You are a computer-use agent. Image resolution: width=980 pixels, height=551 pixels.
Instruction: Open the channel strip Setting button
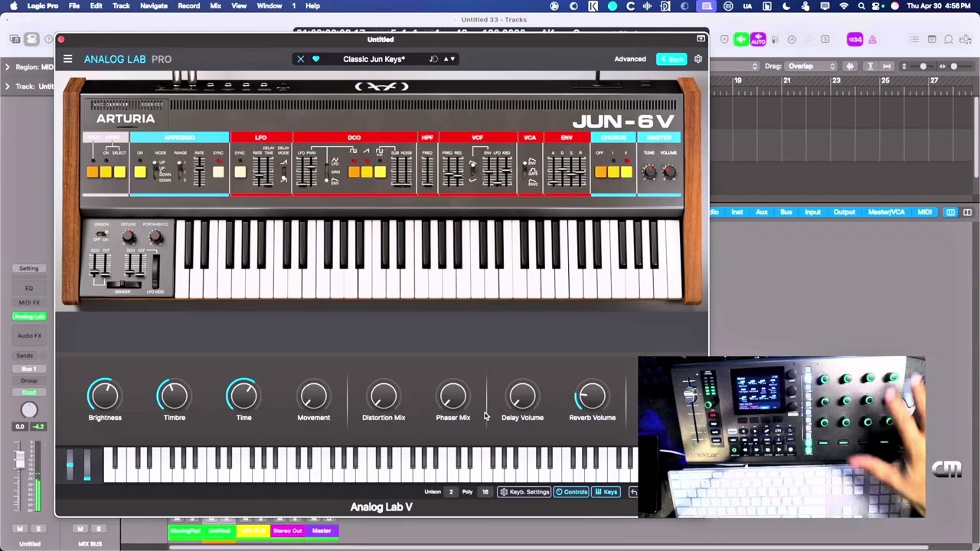coord(28,269)
